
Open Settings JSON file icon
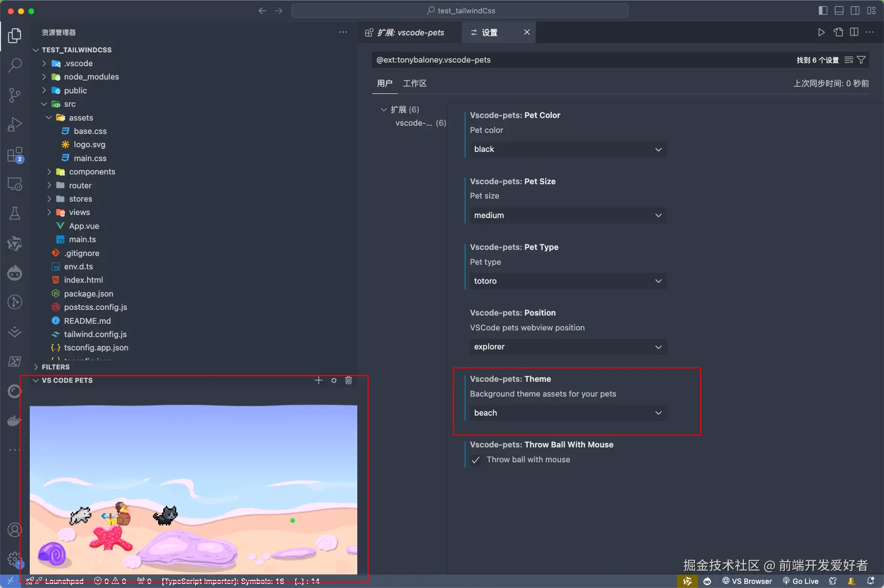point(838,32)
